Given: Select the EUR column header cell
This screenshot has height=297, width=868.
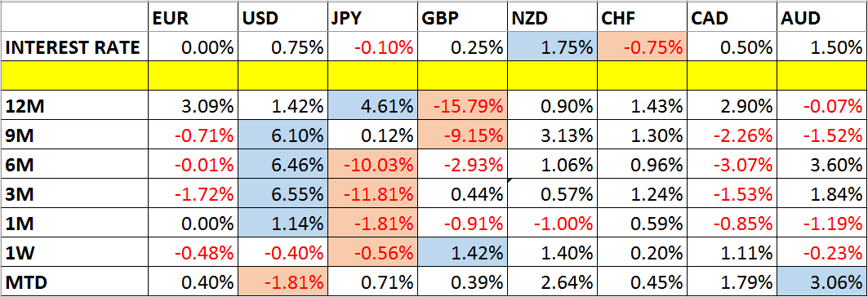Looking at the screenshot, I should coord(194,18).
